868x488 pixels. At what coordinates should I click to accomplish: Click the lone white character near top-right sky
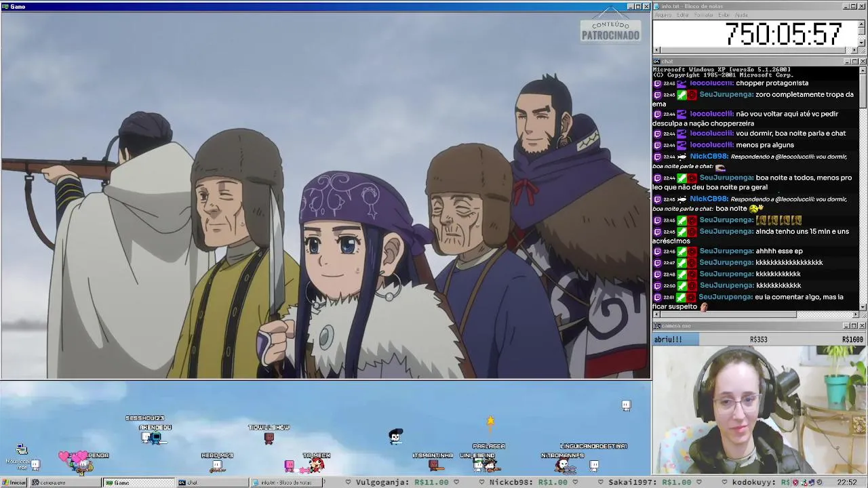tap(626, 405)
